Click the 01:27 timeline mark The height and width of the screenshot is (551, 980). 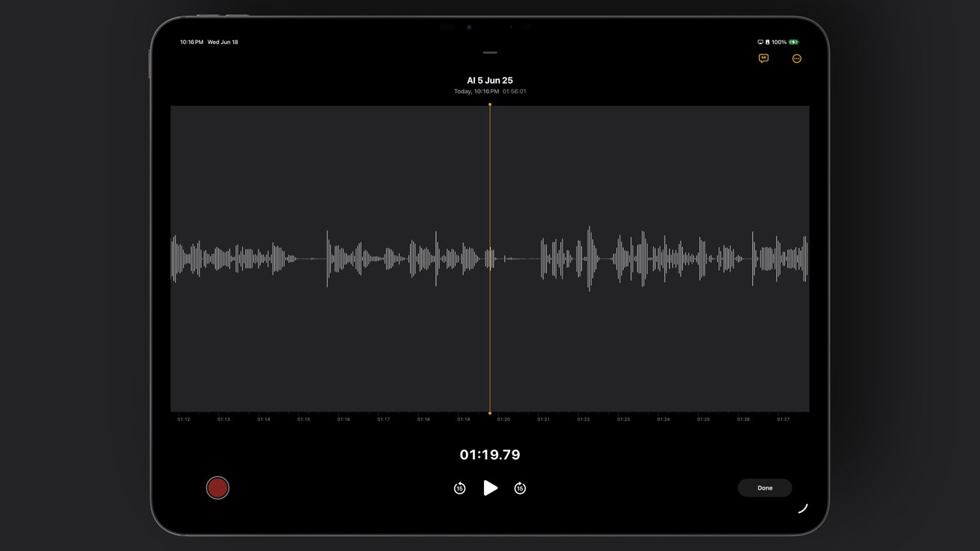(x=783, y=420)
